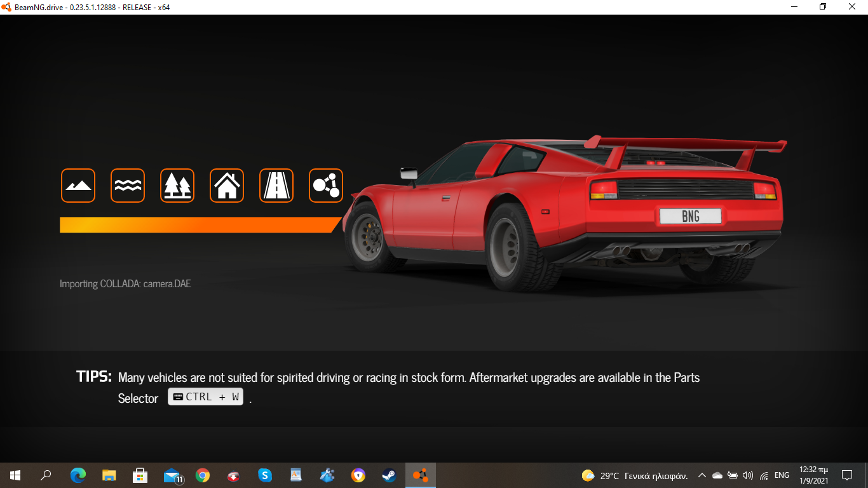Click the BNG license plate on the car
The image size is (868, 488).
[x=690, y=216]
